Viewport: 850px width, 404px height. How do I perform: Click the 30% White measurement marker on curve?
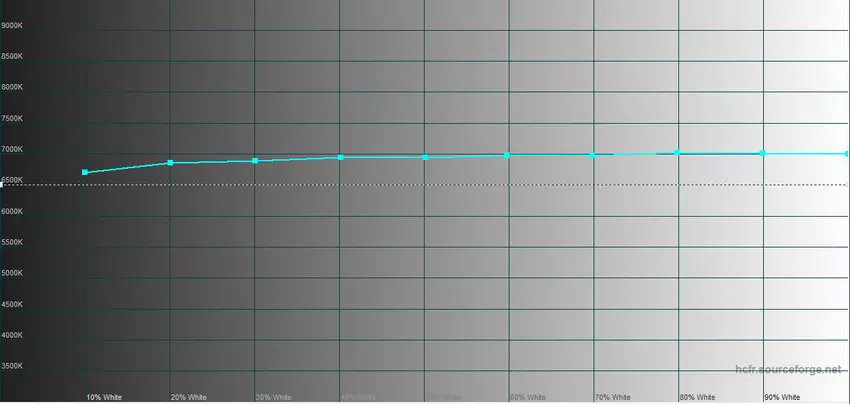click(x=255, y=160)
